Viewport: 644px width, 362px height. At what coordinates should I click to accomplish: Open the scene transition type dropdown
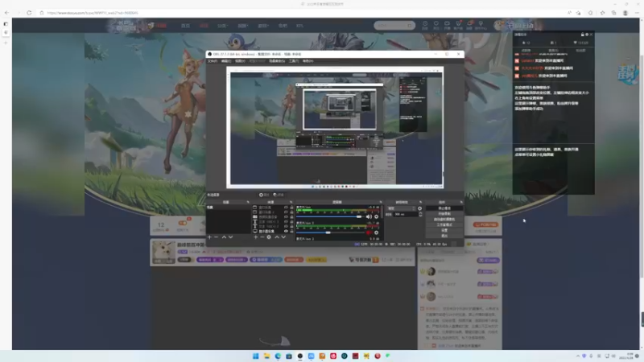(401, 208)
